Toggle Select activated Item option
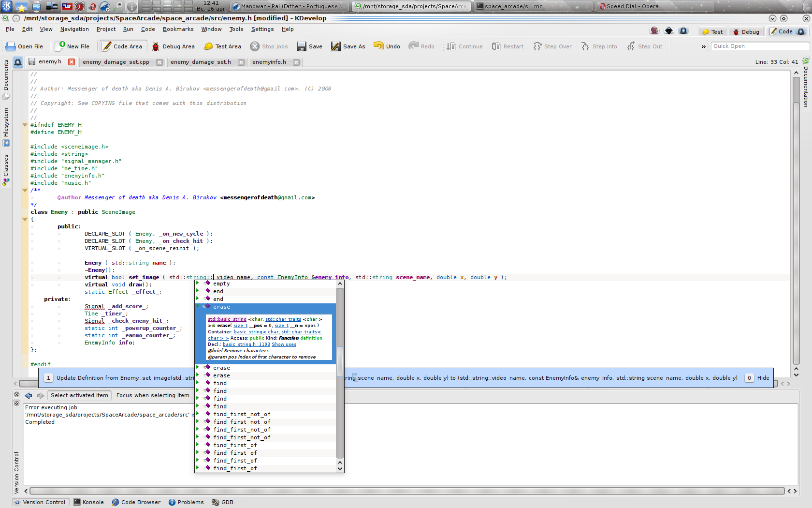The image size is (812, 508). (x=79, y=395)
